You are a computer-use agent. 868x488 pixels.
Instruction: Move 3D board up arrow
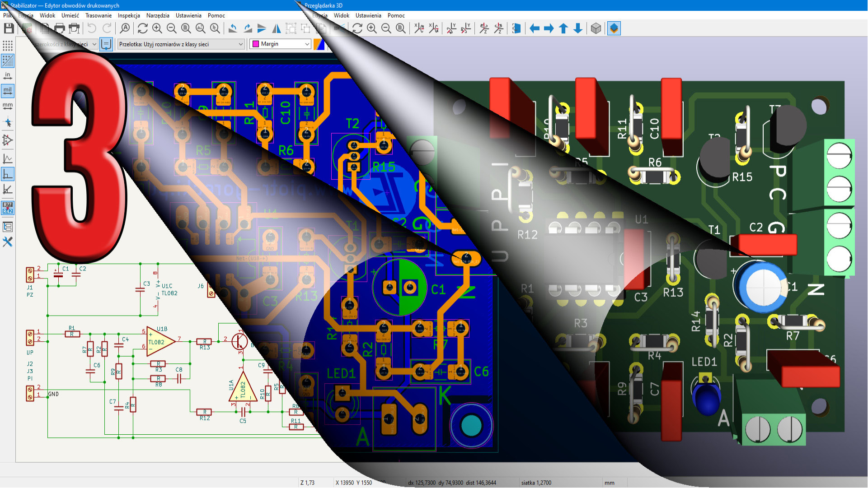[x=563, y=28]
